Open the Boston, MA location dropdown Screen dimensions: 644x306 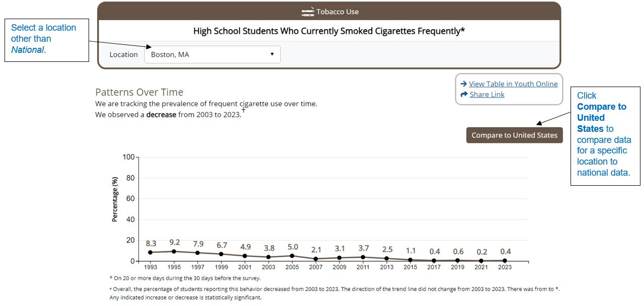(x=212, y=54)
